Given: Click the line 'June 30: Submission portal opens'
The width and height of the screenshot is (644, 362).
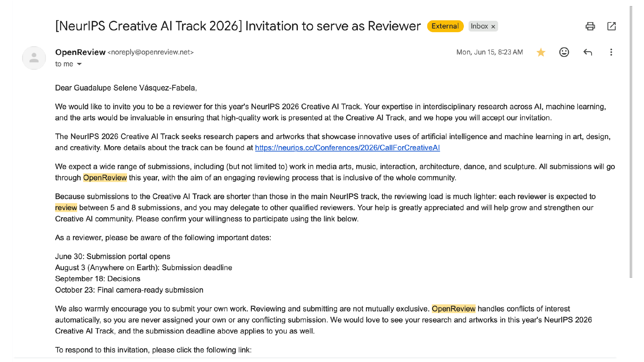Looking at the screenshot, I should tap(113, 256).
